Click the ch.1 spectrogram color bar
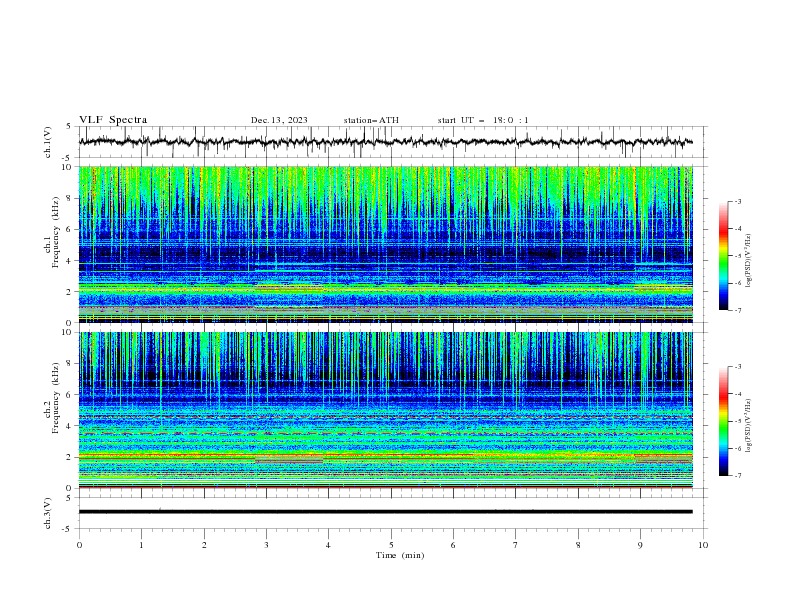The height and width of the screenshot is (612, 792). 723,255
